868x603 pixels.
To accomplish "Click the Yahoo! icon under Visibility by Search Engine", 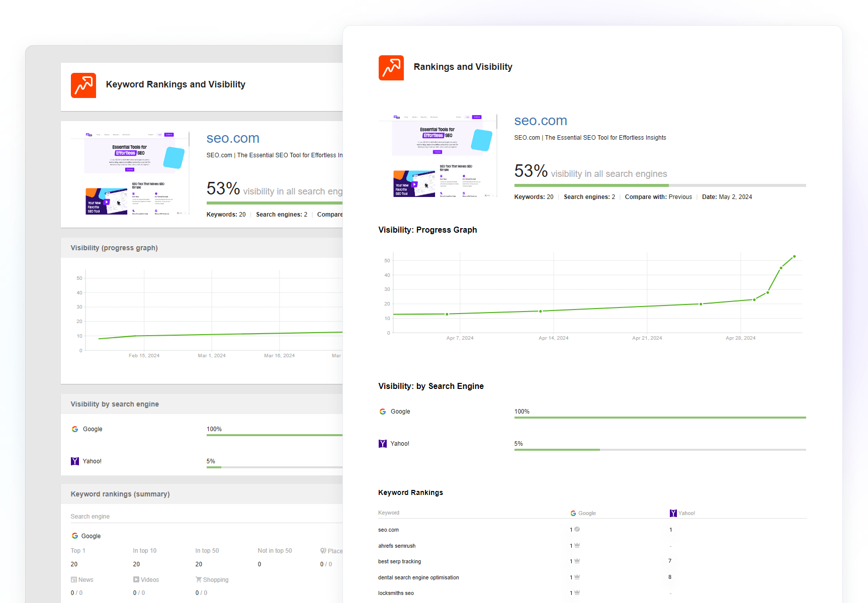I will click(x=383, y=444).
